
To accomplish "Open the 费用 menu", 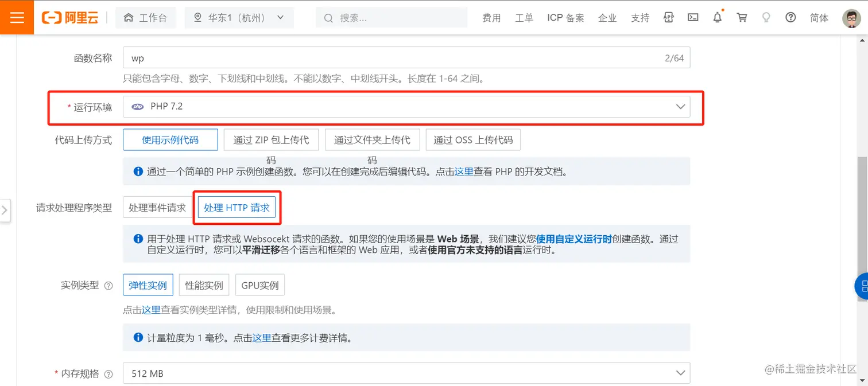I will (491, 18).
